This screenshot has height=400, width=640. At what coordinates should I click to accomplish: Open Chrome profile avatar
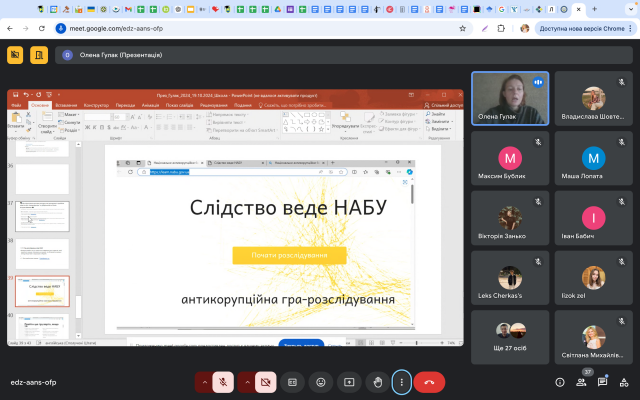tap(524, 29)
